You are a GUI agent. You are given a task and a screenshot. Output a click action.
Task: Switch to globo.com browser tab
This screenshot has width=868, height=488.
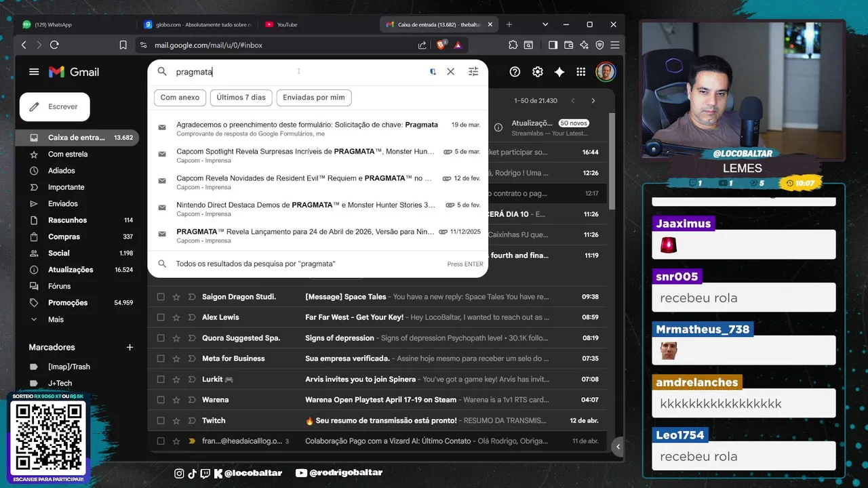(x=197, y=24)
